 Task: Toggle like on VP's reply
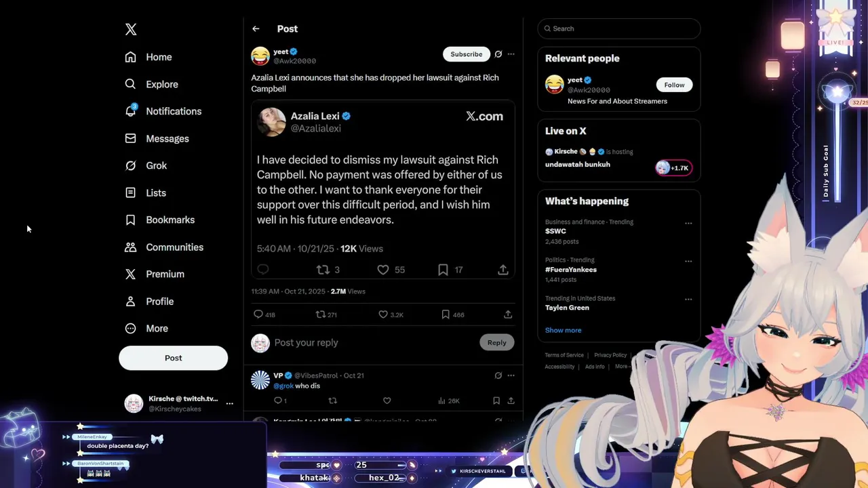(x=387, y=401)
